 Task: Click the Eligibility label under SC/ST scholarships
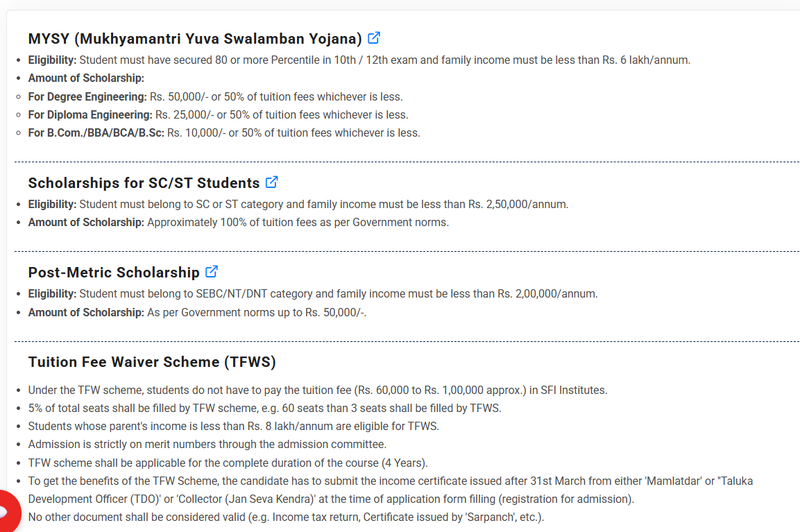pos(52,205)
